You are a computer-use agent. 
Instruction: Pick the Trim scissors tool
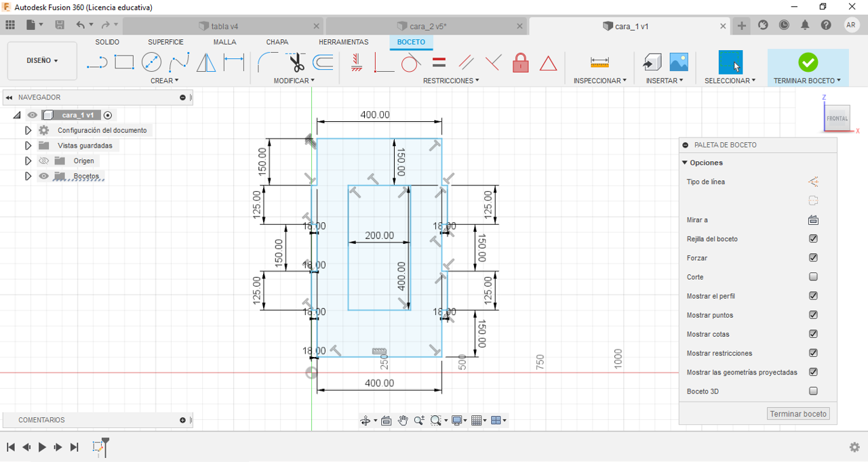coord(296,63)
